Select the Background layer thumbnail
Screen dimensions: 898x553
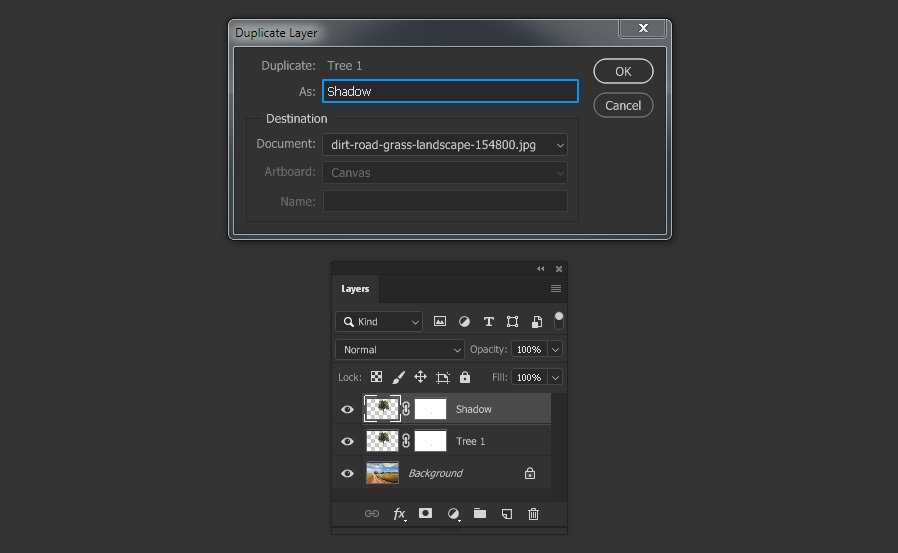(382, 473)
